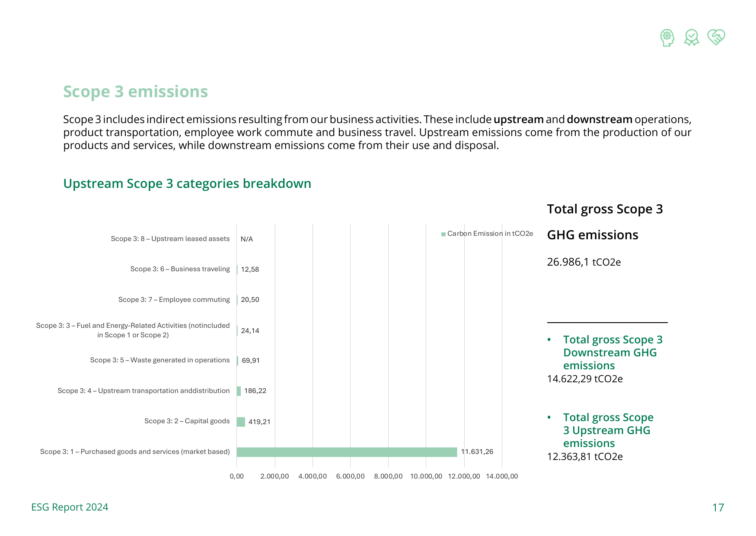Screen dimensions: 756x536
Task: Click the 'ESG Report 2024' footer text
Action: (70, 507)
